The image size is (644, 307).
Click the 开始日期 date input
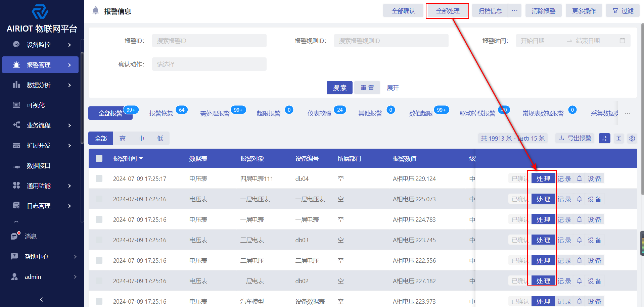[541, 41]
